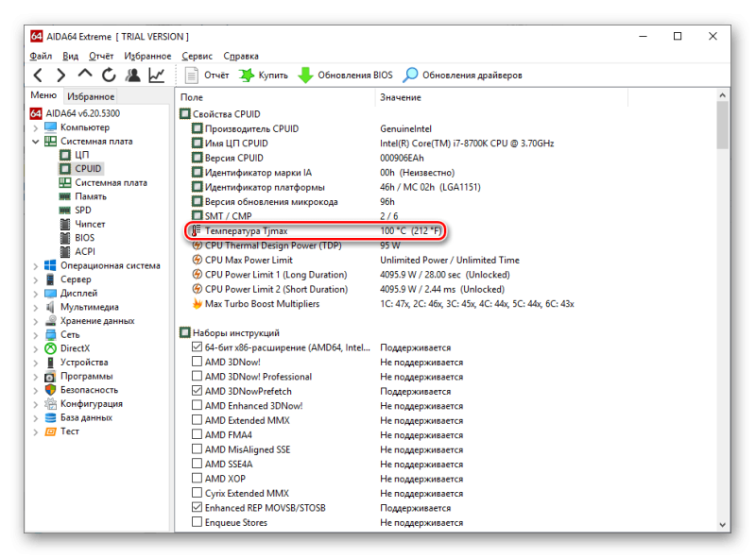Open the user profile toolbar icon

[x=132, y=76]
